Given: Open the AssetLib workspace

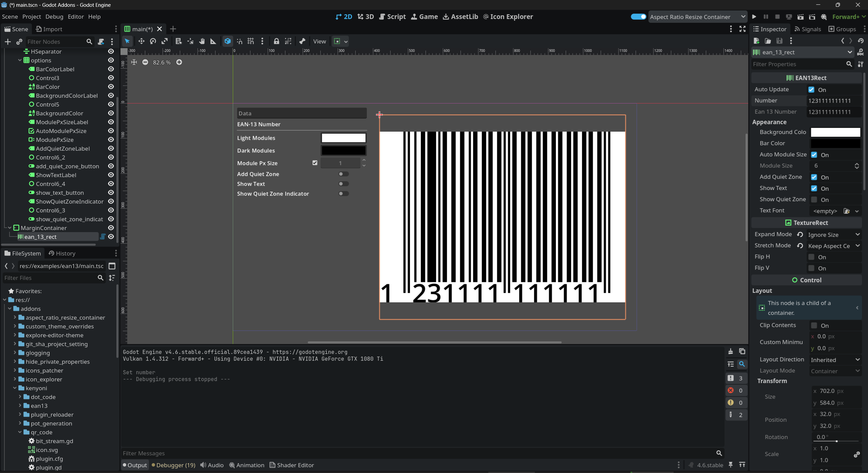Looking at the screenshot, I should [460, 17].
